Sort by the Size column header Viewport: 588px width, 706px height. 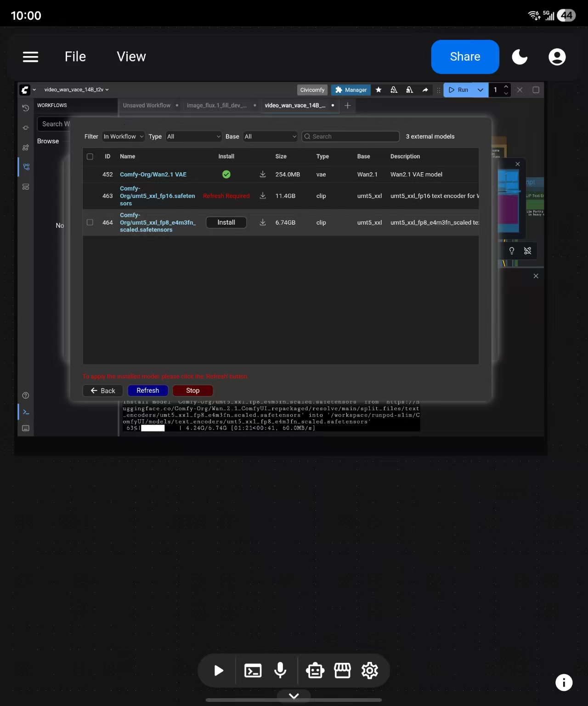281,157
